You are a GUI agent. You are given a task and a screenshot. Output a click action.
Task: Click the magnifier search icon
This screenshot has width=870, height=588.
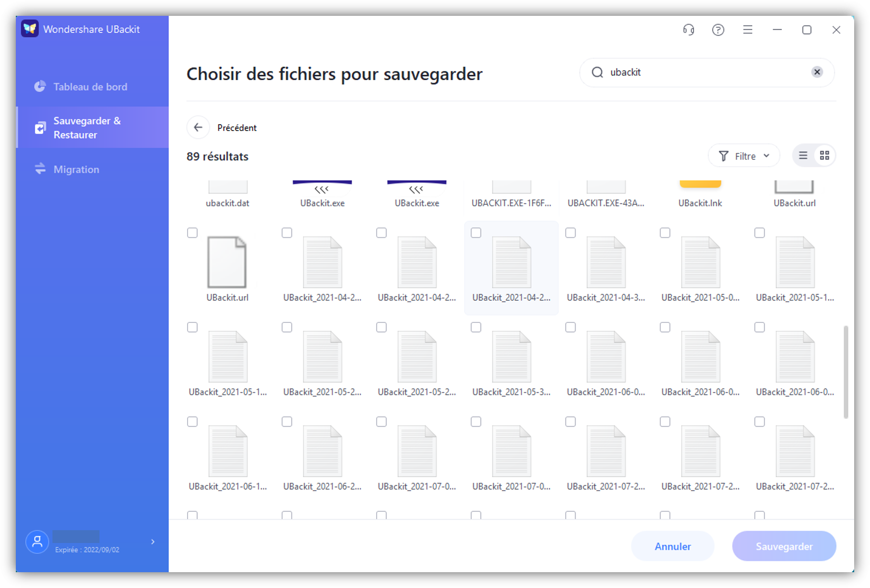(x=597, y=72)
